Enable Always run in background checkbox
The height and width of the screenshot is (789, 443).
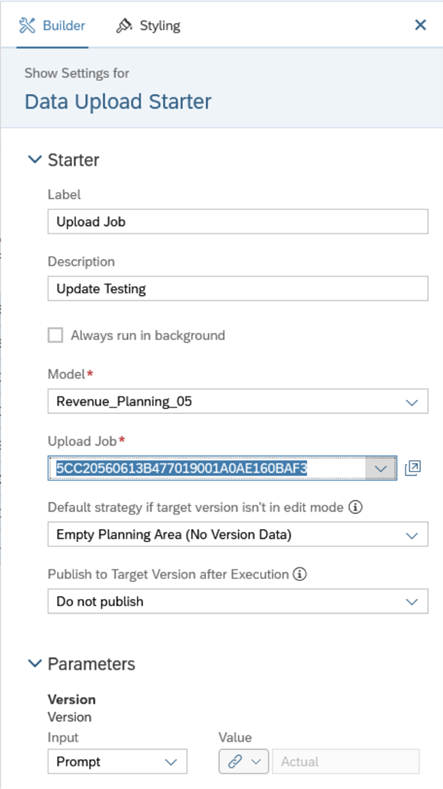[55, 335]
